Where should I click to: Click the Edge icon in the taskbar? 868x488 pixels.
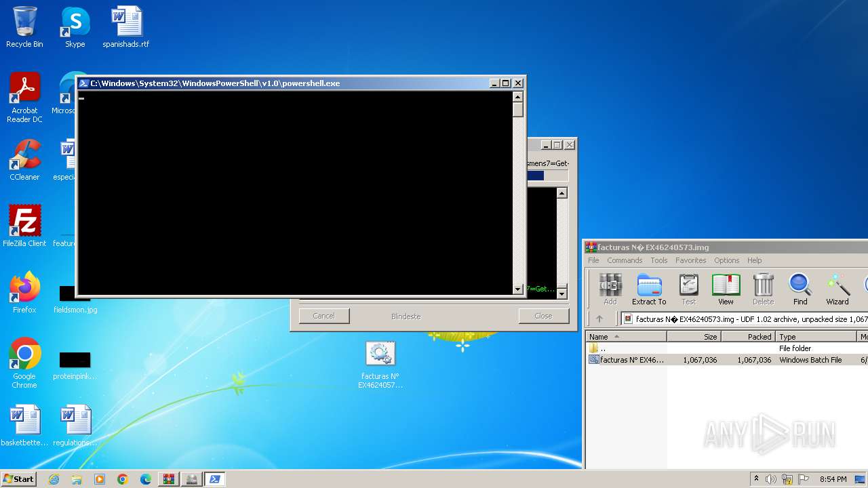(146, 479)
